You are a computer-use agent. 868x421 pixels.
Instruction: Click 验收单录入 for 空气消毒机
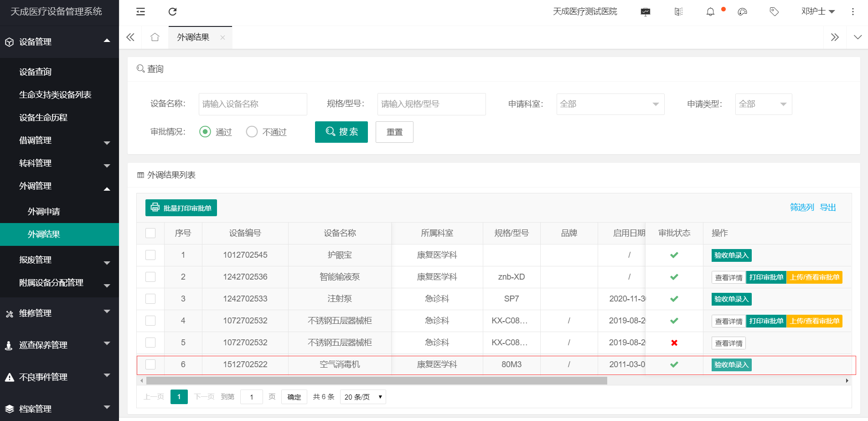pos(731,365)
